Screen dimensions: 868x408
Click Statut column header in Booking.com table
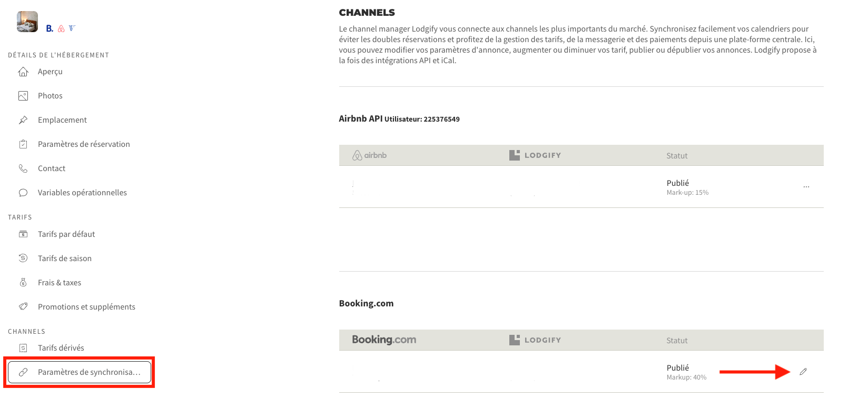tap(677, 341)
